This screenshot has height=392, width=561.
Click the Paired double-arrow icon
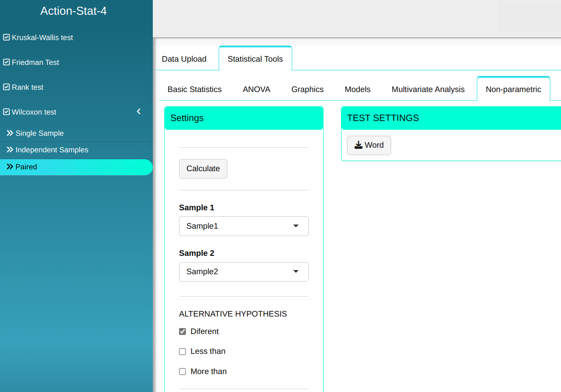click(x=10, y=167)
